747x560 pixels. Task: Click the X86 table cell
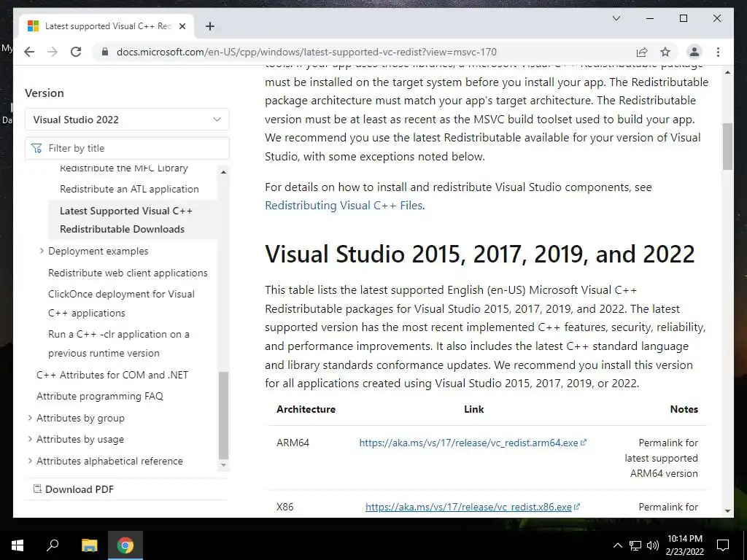(x=285, y=507)
